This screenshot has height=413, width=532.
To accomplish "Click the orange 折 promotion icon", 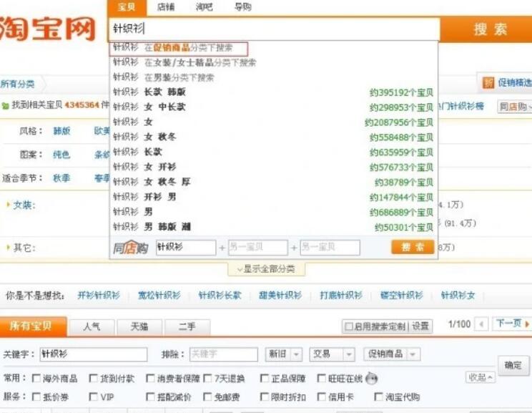I will (x=488, y=82).
